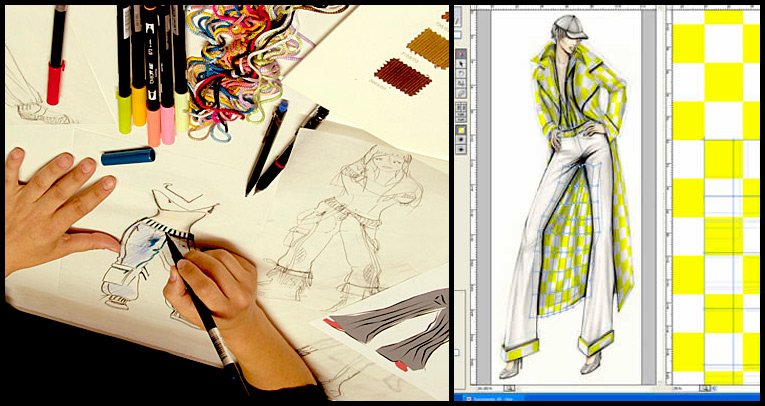
Task: Click the icon just above the yellow swatch
Action: (x=460, y=119)
